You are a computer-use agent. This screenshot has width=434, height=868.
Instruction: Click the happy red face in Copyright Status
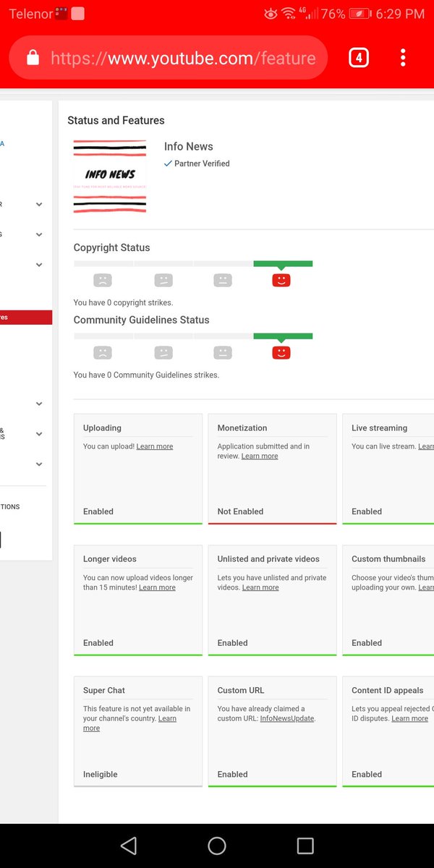coord(281,280)
